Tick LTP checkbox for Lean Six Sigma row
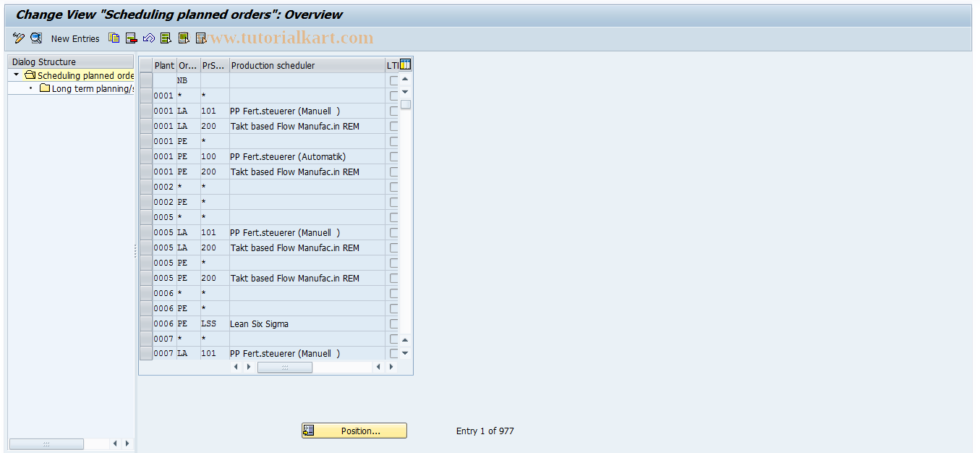The width and height of the screenshot is (980, 453). [394, 323]
